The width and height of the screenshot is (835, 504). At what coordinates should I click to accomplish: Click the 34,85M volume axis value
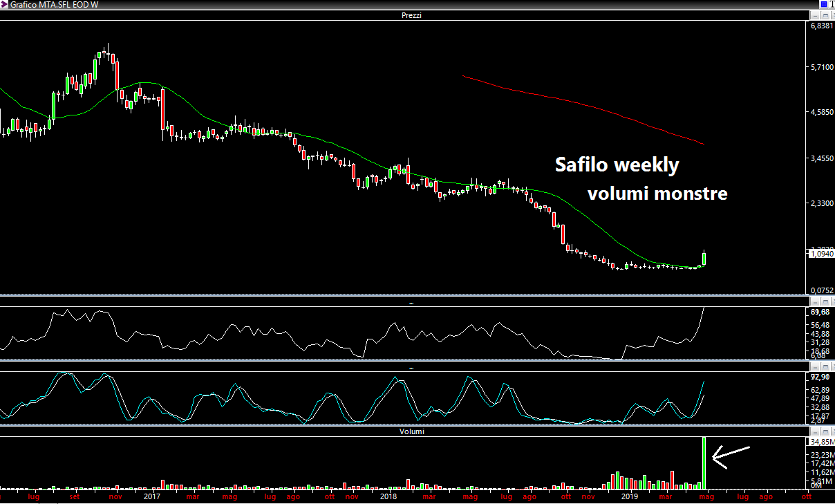[822, 442]
